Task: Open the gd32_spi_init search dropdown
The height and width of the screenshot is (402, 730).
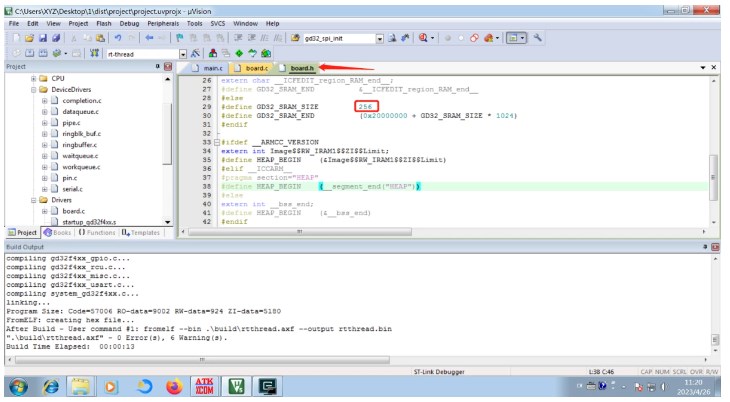Action: coord(380,37)
